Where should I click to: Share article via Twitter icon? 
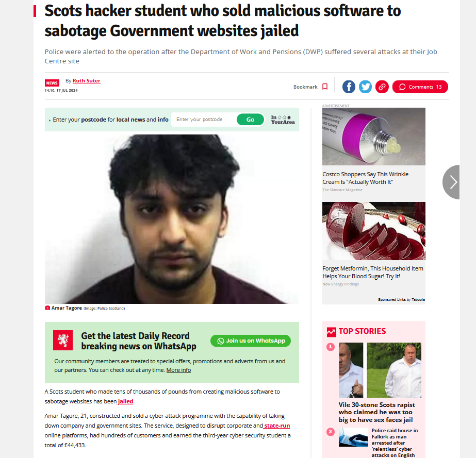(365, 87)
